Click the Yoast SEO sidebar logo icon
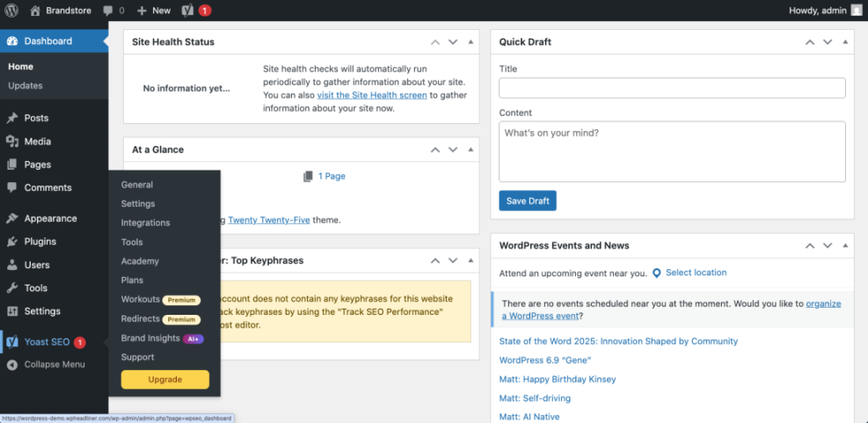The image size is (868, 423). pos(12,342)
